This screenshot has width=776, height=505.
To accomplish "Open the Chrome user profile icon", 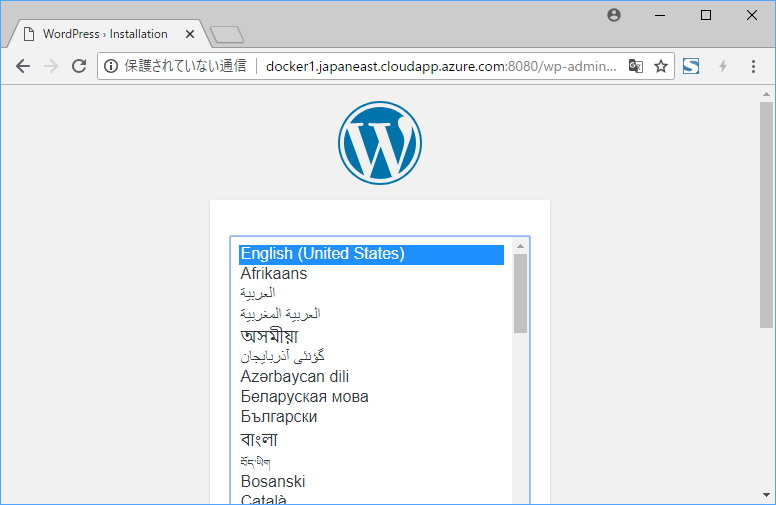I will coord(614,15).
